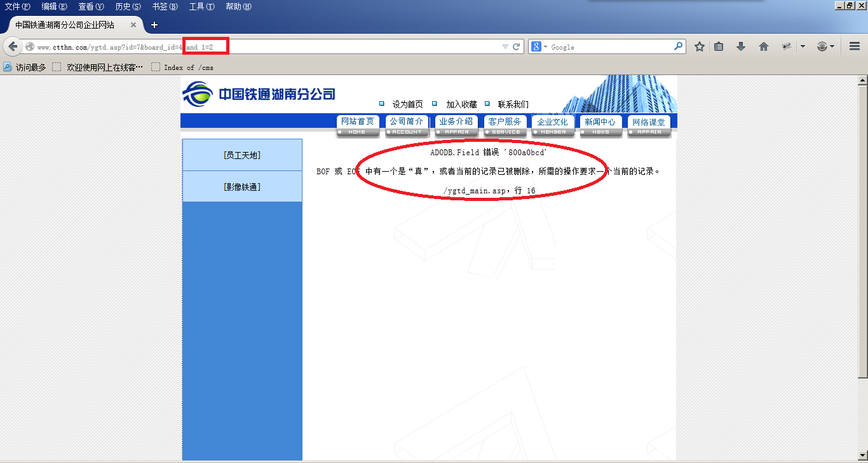This screenshot has height=463, width=868.
Task: Open the Index of /cms bookmark
Action: 182,67
